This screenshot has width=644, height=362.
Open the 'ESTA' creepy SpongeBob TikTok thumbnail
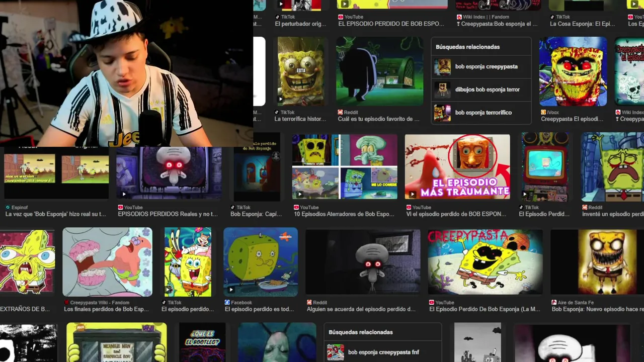301,71
